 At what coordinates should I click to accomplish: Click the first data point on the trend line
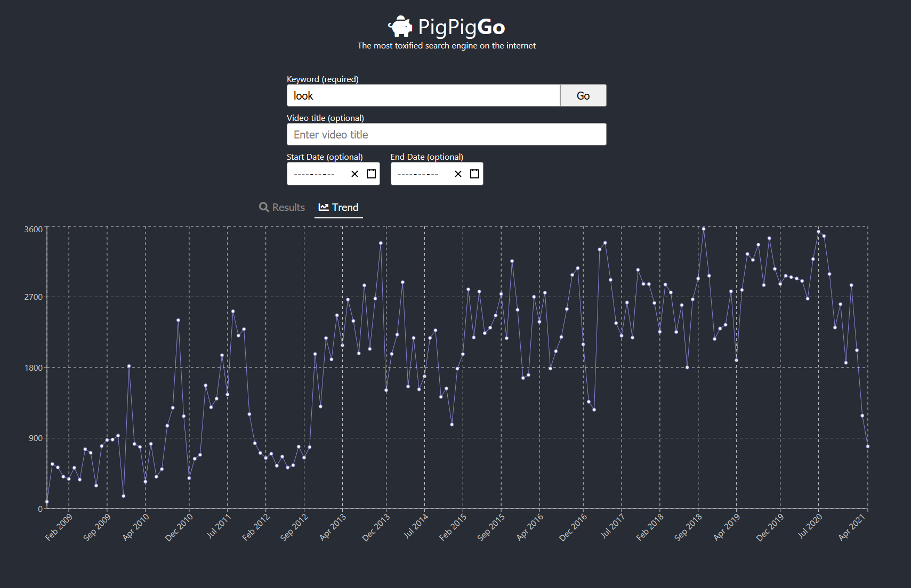47,502
